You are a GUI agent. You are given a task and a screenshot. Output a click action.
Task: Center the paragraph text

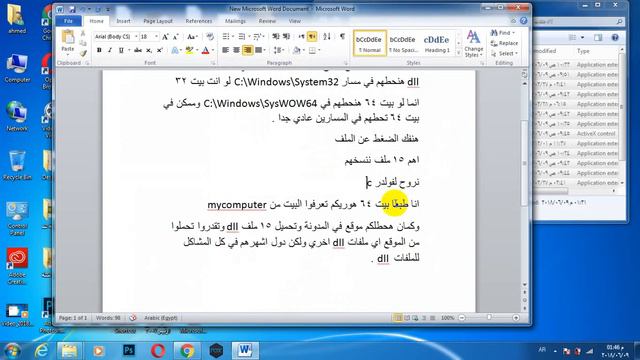tap(236, 50)
